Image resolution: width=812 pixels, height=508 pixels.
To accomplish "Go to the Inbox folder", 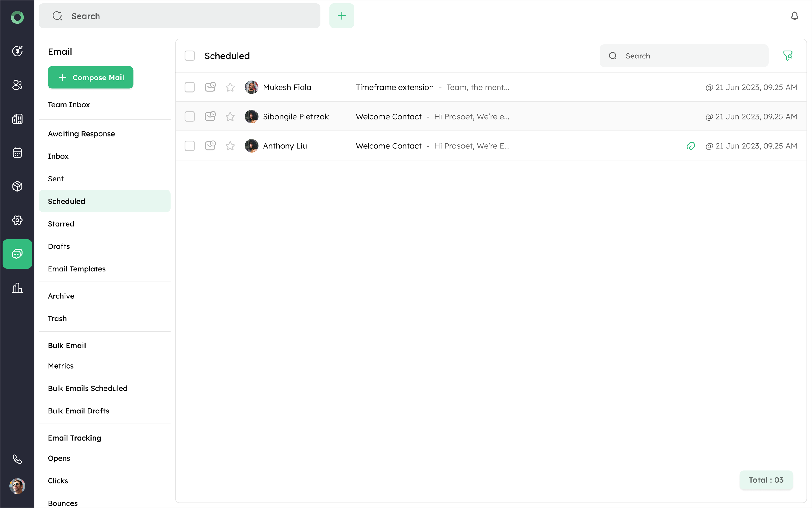I will point(58,156).
